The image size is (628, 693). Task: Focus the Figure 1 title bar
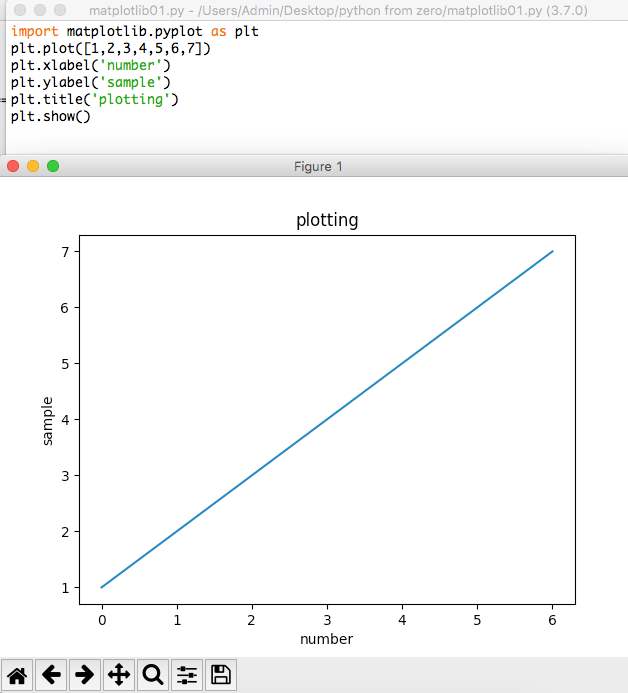click(x=318, y=166)
